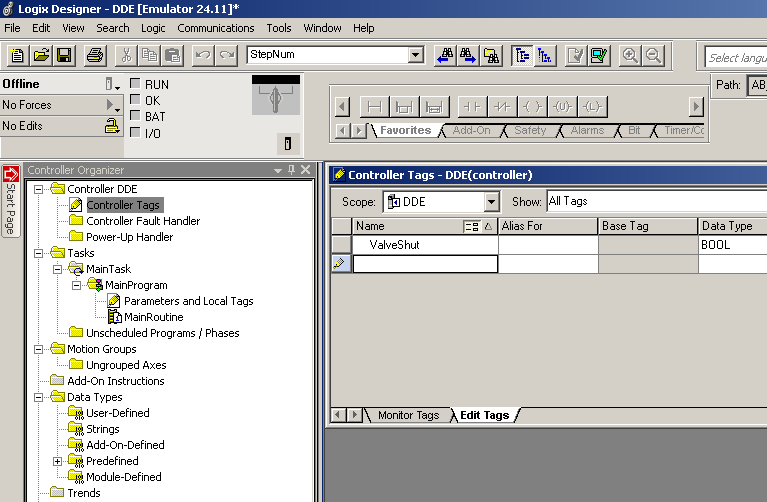Insert a rung element from instruction toolbar
This screenshot has height=502, width=767.
pyautogui.click(x=375, y=107)
